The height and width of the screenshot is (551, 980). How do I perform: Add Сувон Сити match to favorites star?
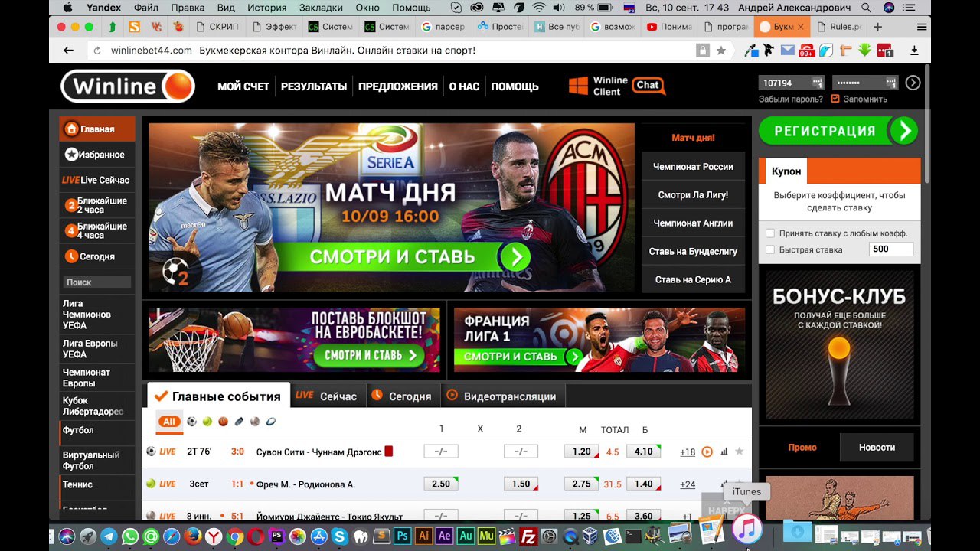click(739, 452)
